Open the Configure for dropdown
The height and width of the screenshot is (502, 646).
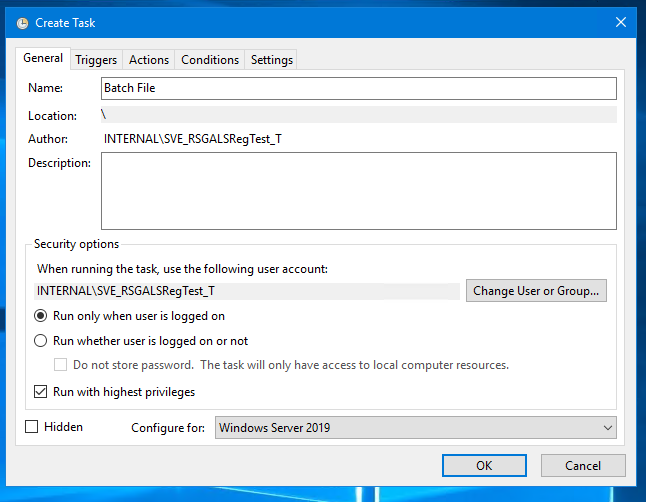[x=415, y=427]
